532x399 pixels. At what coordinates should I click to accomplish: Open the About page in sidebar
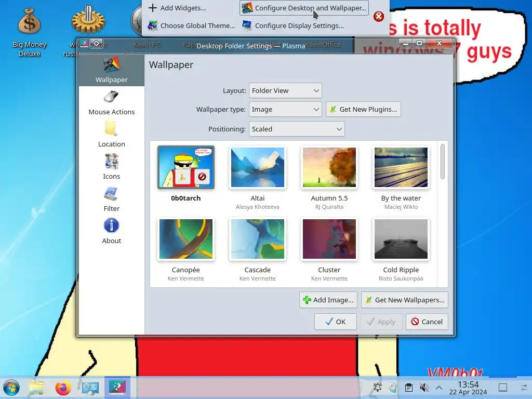click(111, 231)
